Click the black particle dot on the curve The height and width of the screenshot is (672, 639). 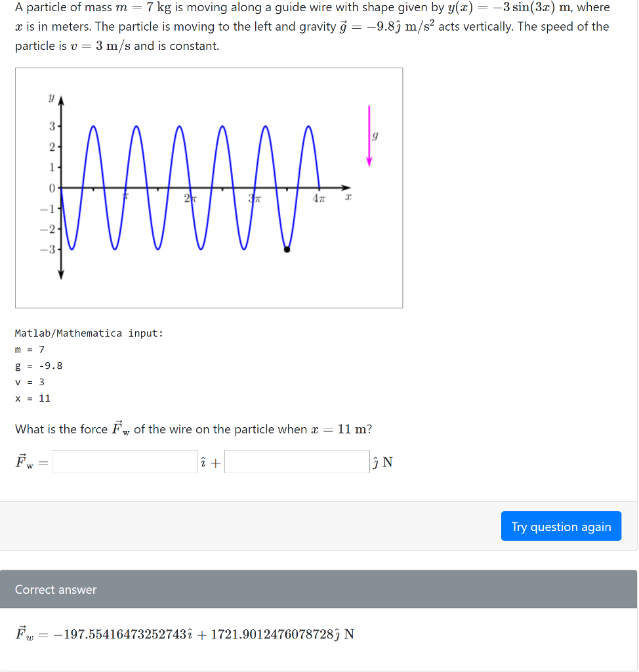click(287, 248)
